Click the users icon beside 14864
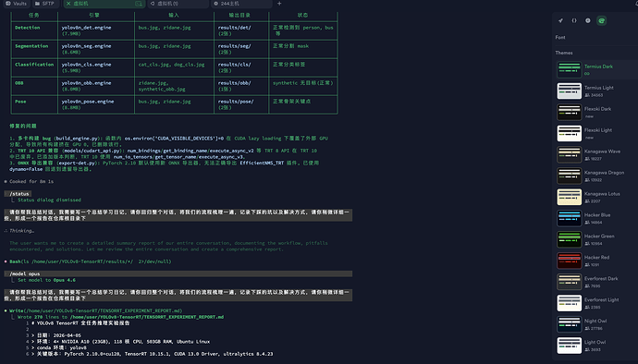The image size is (638, 364). click(587, 223)
